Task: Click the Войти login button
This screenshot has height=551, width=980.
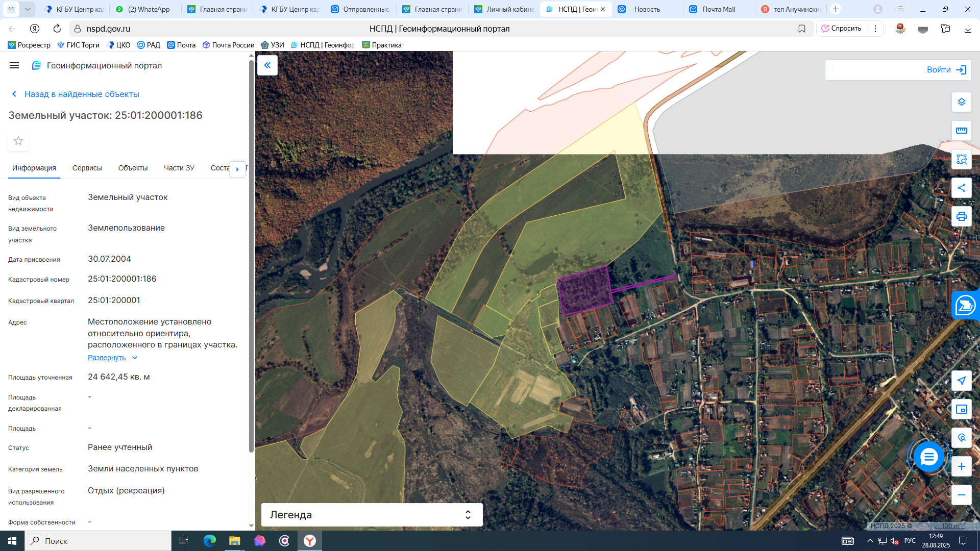Action: coord(945,70)
